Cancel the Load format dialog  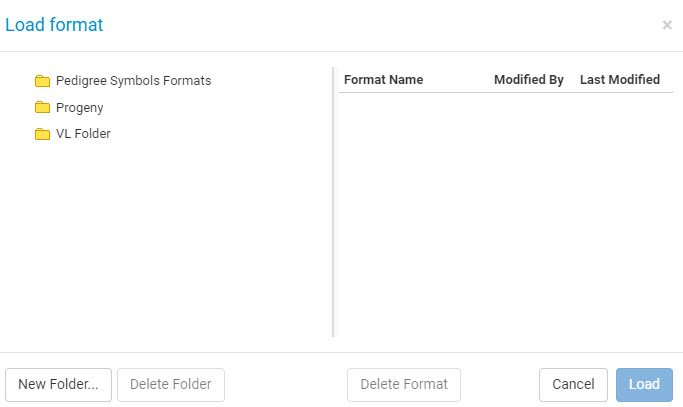[573, 385]
